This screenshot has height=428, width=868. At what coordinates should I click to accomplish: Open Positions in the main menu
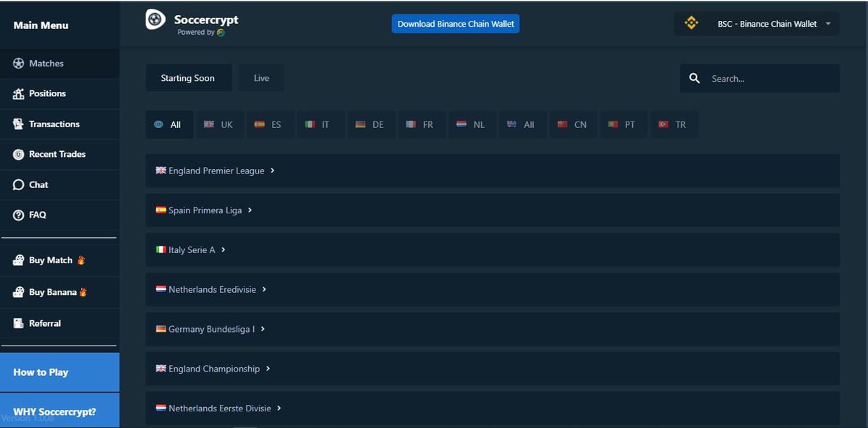pos(59,94)
